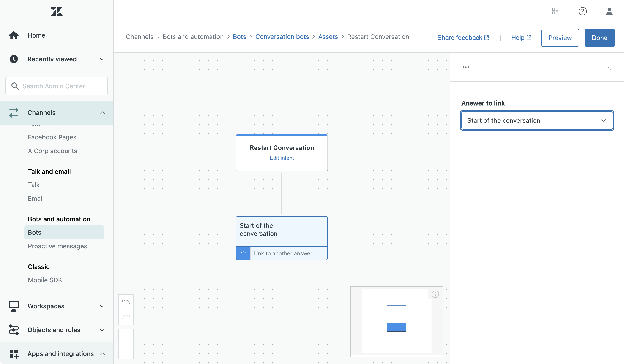The width and height of the screenshot is (624, 364).
Task: Open the products grid icon
Action: coord(555,11)
